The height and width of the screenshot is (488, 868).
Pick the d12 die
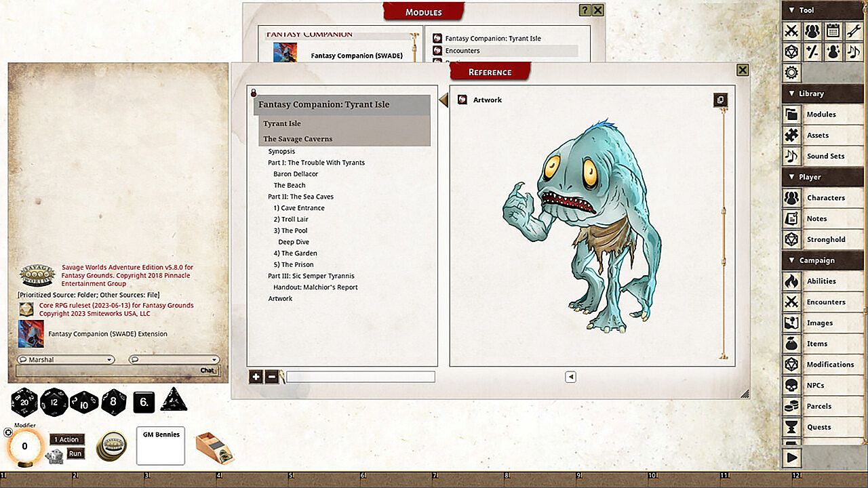click(x=54, y=401)
